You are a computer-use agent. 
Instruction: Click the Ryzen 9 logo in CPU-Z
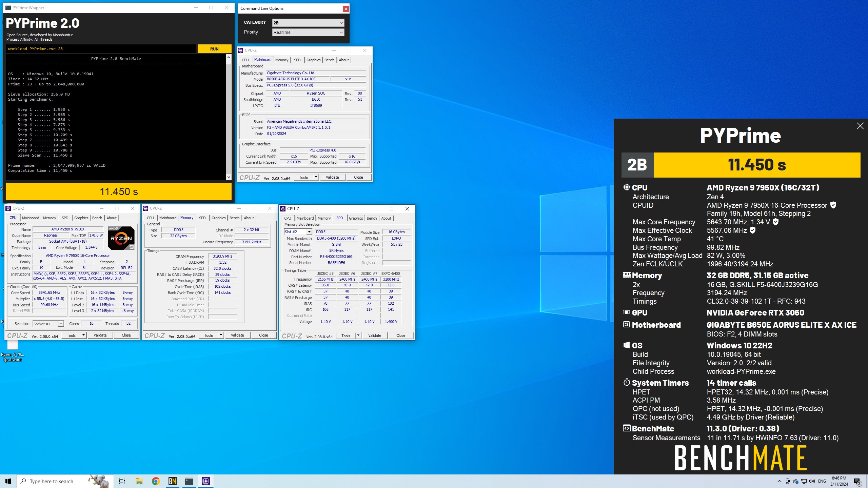[121, 238]
